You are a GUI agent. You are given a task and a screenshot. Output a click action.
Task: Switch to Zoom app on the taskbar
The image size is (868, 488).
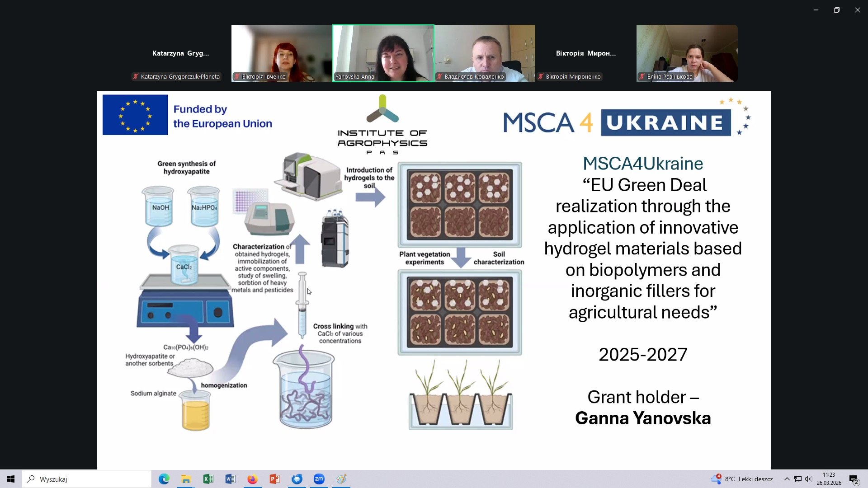[x=319, y=479]
